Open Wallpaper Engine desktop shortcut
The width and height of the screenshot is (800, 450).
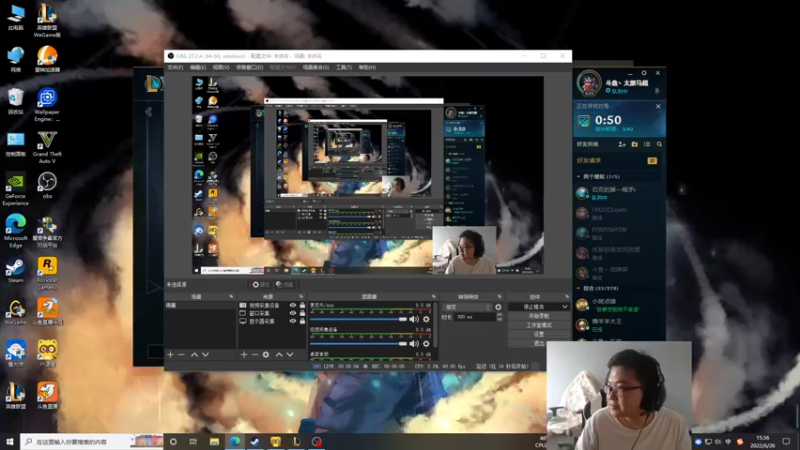tap(47, 105)
